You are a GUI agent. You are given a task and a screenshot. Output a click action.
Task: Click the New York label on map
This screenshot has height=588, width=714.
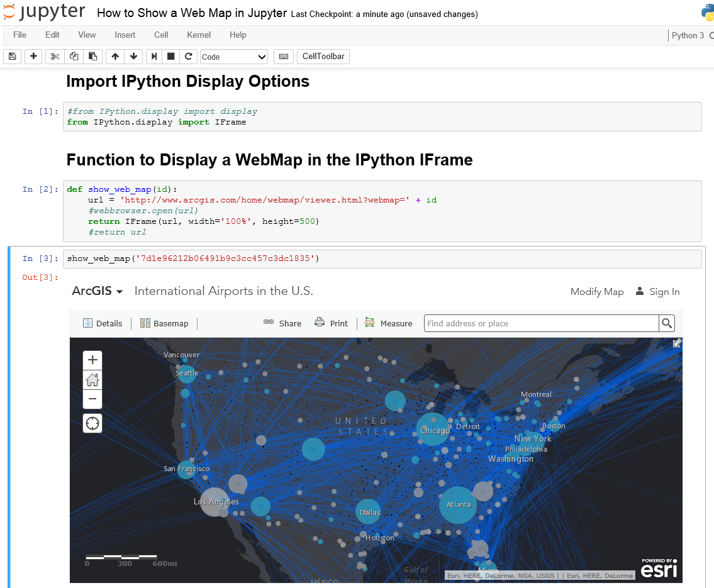pos(532,439)
